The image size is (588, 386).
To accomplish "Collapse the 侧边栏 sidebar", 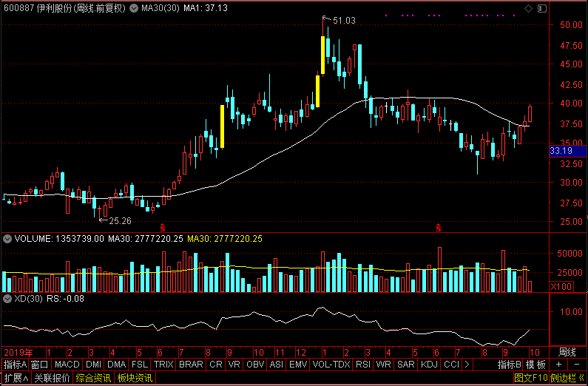I will click(567, 378).
